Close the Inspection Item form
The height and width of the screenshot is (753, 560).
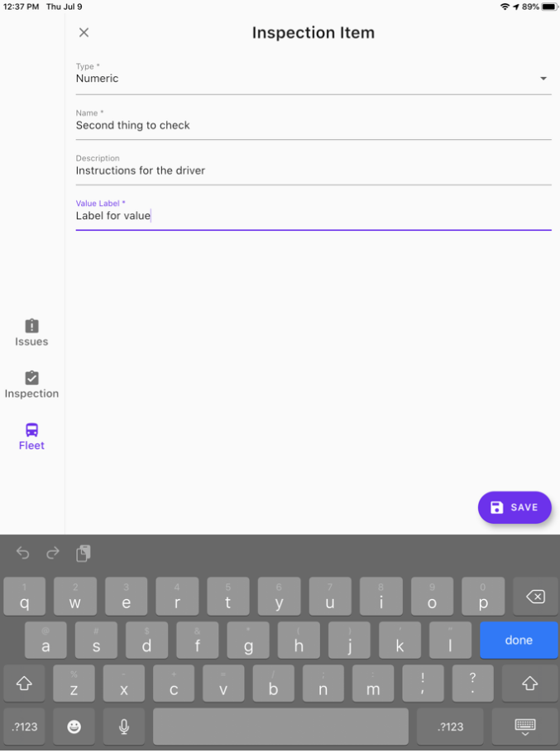pos(84,33)
